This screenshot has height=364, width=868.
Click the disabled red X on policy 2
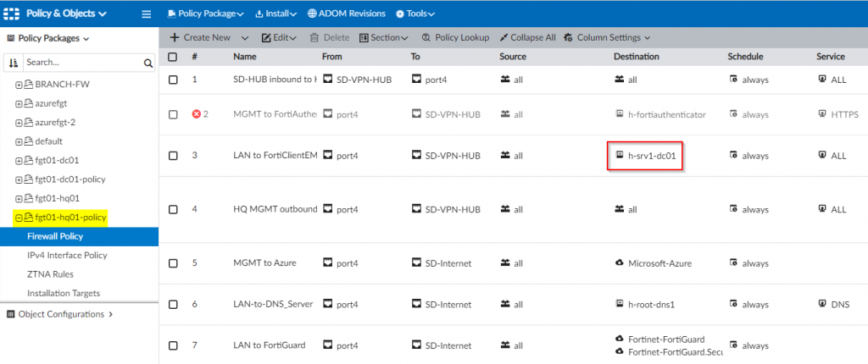point(197,114)
